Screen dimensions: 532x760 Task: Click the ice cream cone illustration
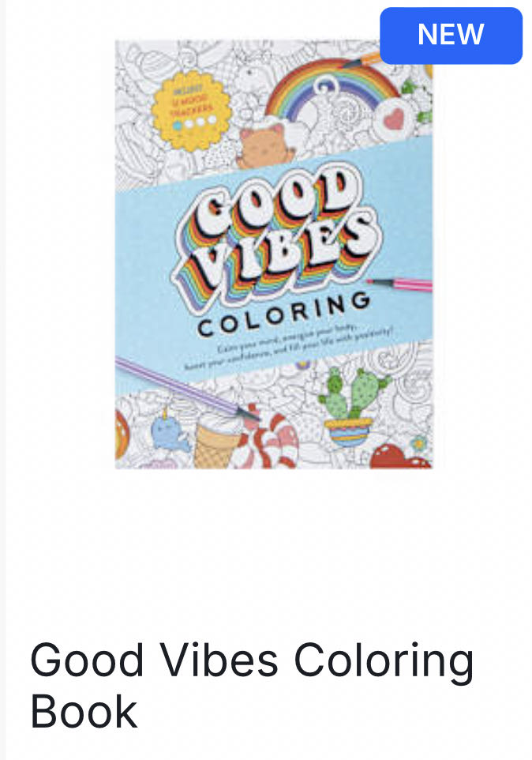coord(217,438)
